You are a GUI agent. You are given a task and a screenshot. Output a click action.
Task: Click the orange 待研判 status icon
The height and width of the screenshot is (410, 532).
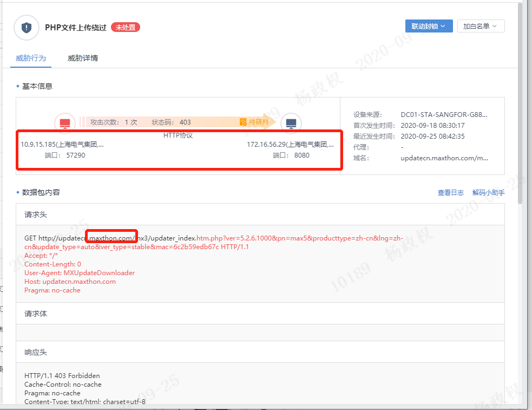coord(244,122)
